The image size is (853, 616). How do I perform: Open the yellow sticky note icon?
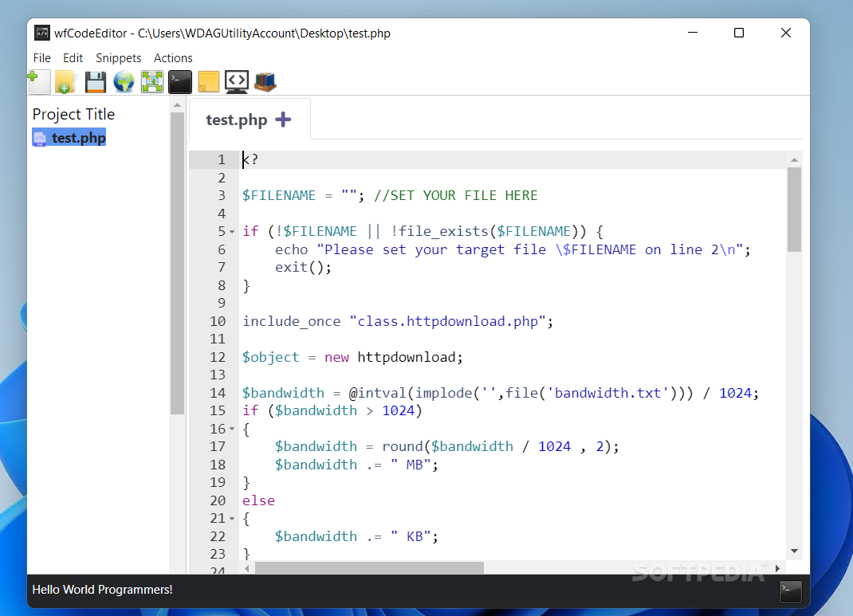click(x=208, y=82)
